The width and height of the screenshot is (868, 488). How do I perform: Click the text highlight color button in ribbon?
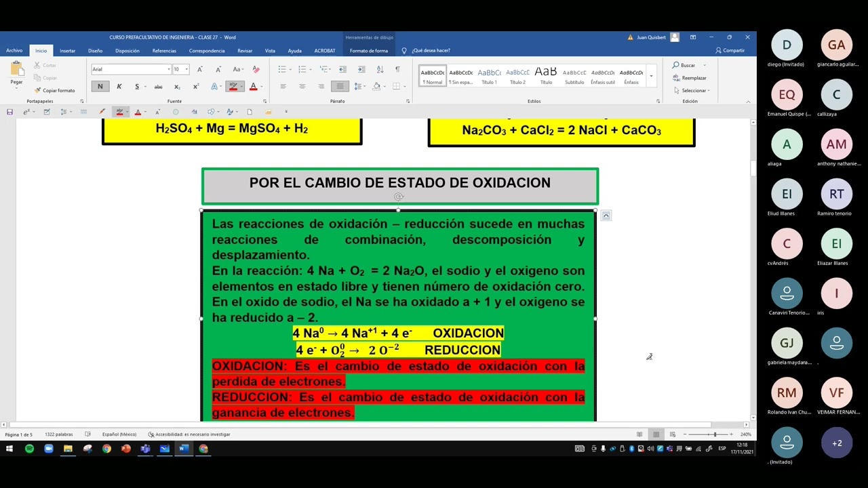tap(233, 87)
